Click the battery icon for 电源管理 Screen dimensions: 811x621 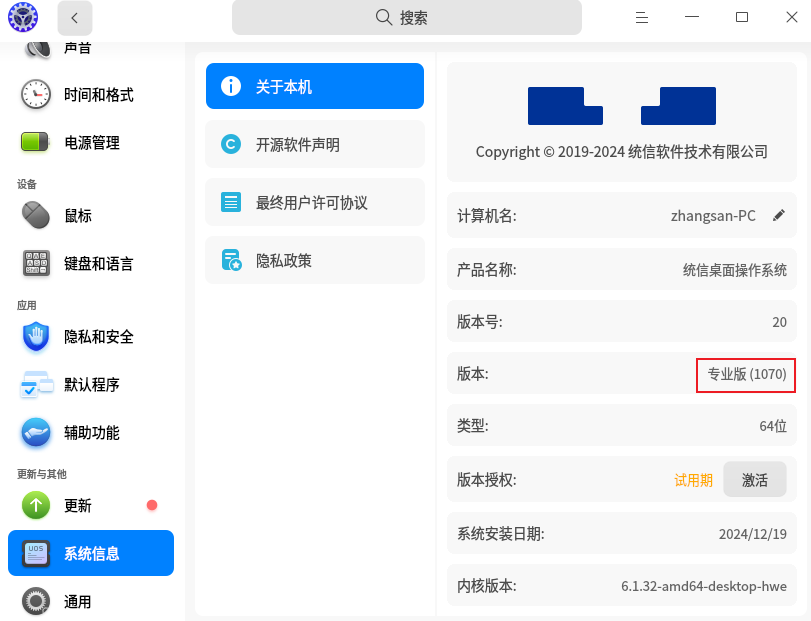point(35,142)
